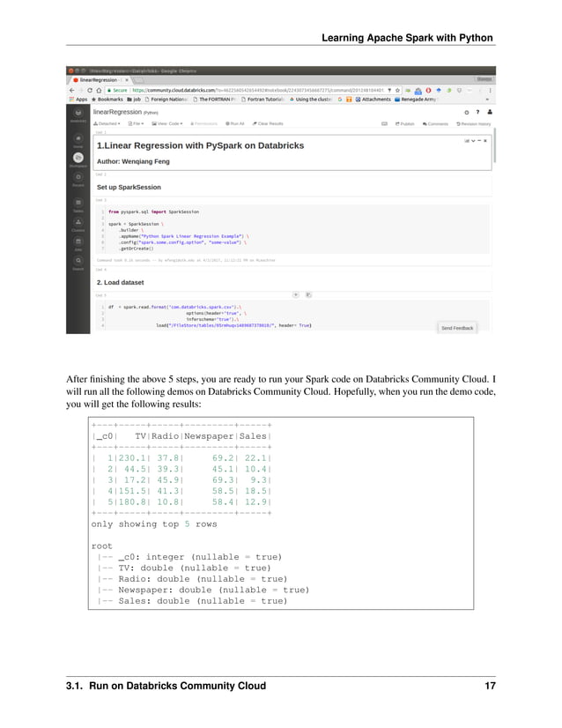The width and height of the screenshot is (562, 728).
Task: Click the '2. Load dataset' heading
Action: (120, 282)
